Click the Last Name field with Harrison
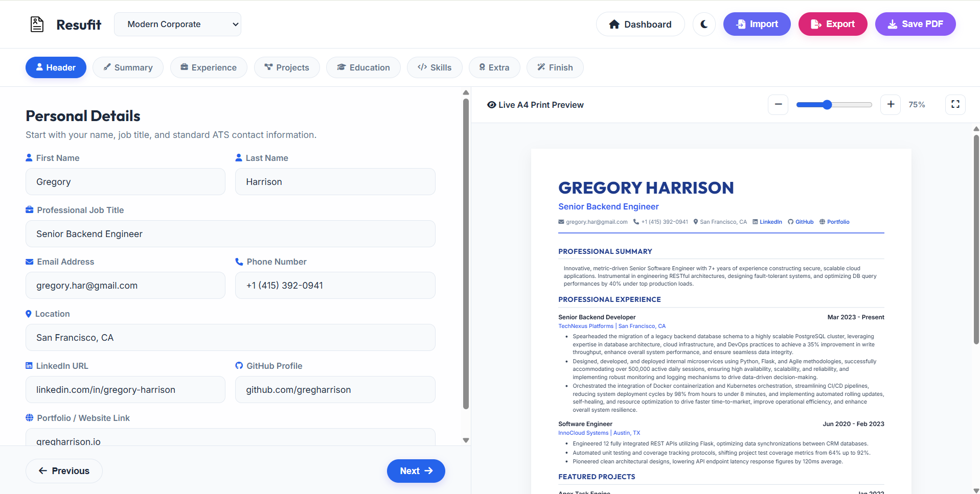980x494 pixels. [x=335, y=182]
